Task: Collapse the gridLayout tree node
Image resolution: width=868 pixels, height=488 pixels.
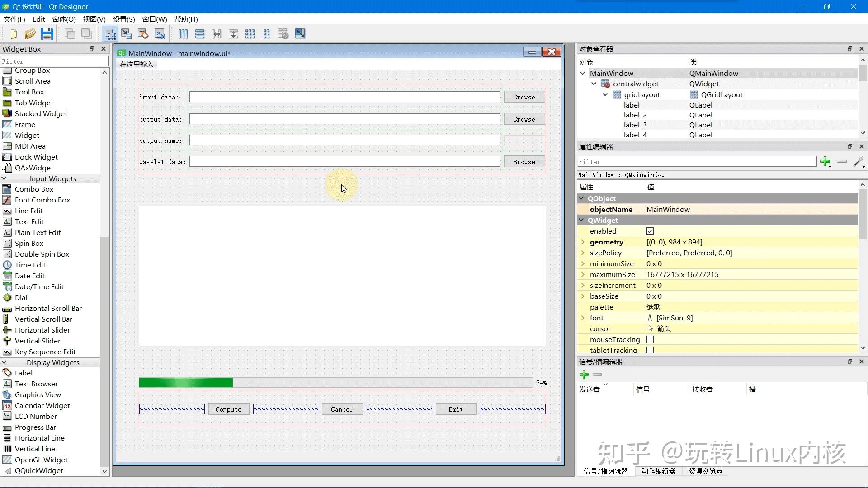Action: (605, 94)
